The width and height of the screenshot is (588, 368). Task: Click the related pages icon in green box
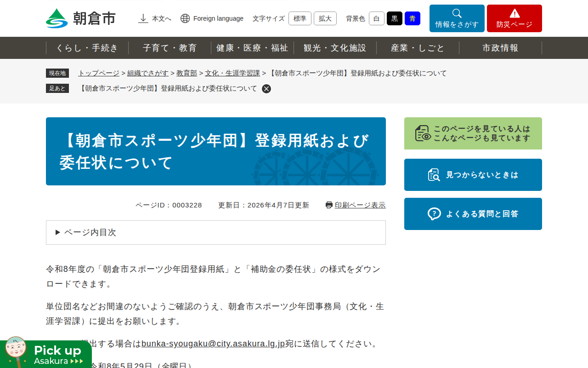pyautogui.click(x=424, y=133)
